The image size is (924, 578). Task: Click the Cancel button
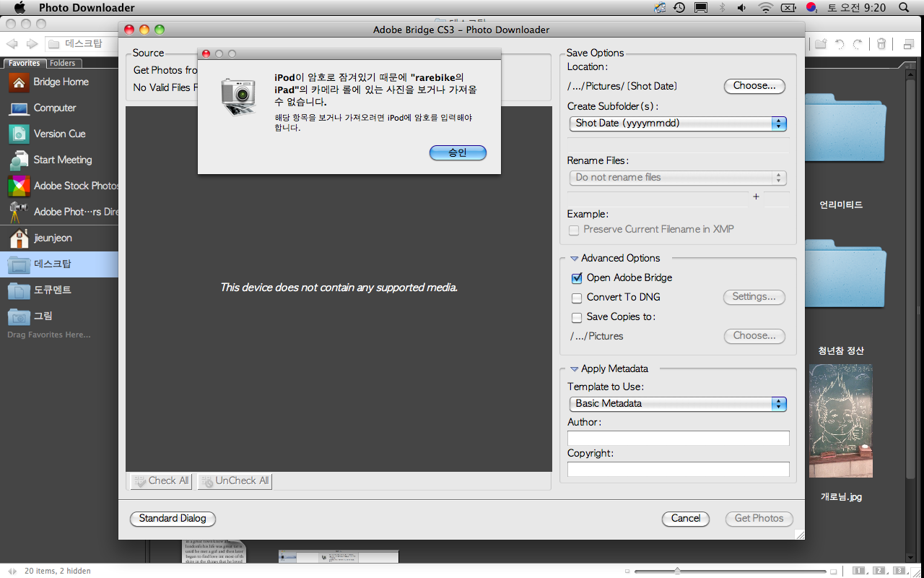(685, 519)
